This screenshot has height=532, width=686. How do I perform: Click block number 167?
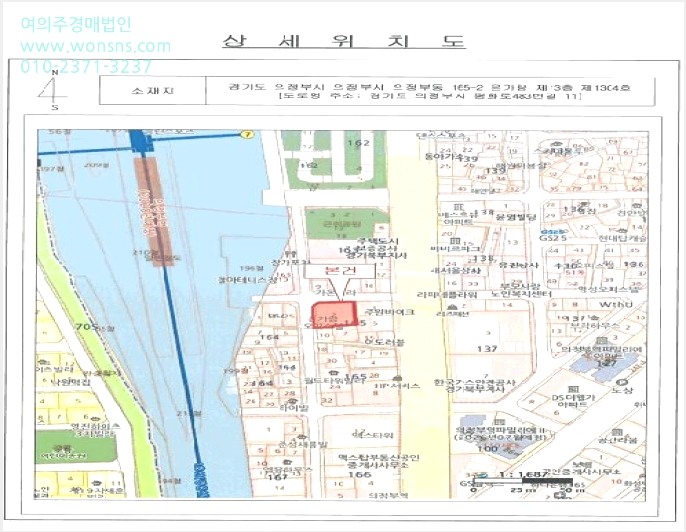(x=277, y=477)
